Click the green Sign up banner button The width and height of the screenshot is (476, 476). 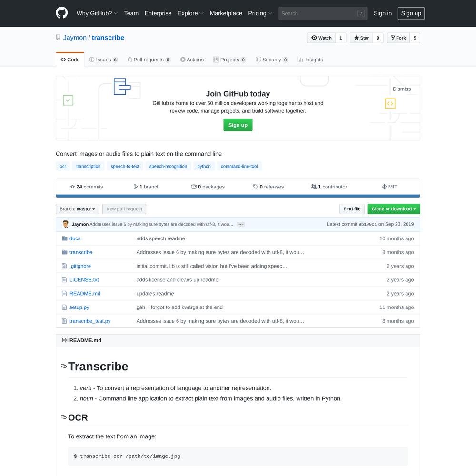[238, 125]
